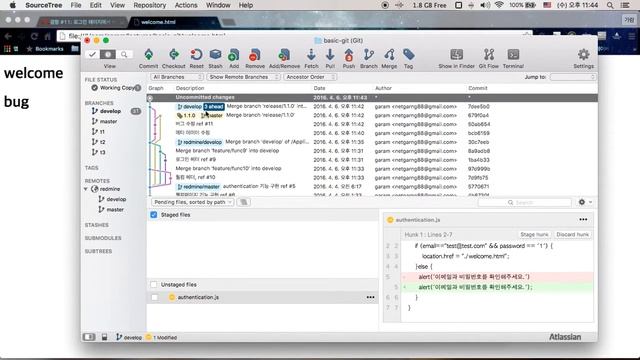Select Working Copy in sidebar
The image size is (640, 360).
click(116, 88)
